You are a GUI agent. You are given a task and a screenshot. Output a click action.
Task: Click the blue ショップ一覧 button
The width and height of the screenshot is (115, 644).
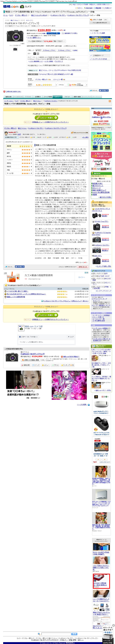[53, 33]
